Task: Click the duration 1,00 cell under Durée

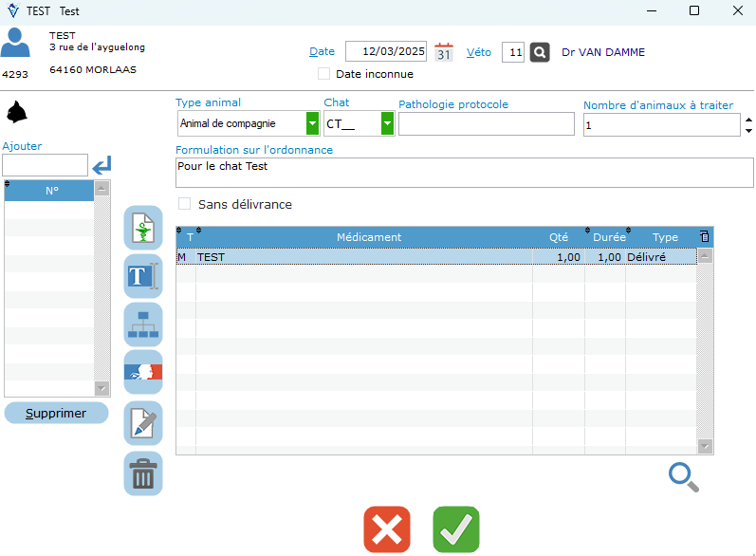Action: coord(605,257)
